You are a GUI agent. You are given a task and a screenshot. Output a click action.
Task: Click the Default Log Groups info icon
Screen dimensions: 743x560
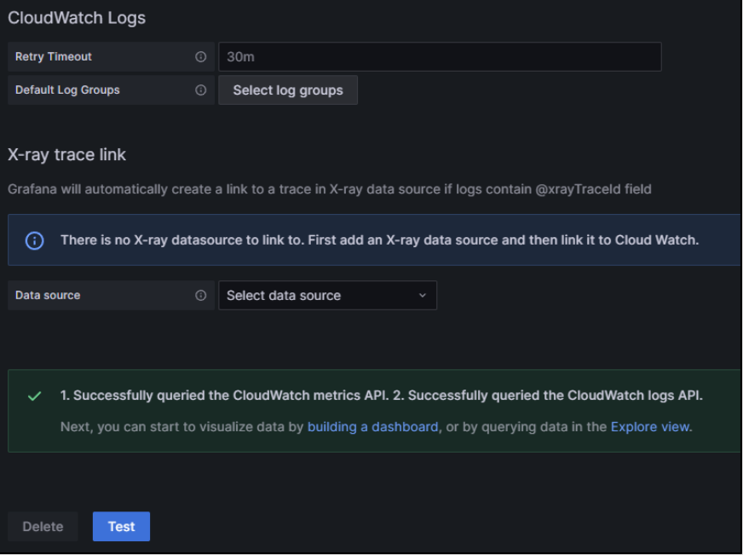pyautogui.click(x=201, y=90)
